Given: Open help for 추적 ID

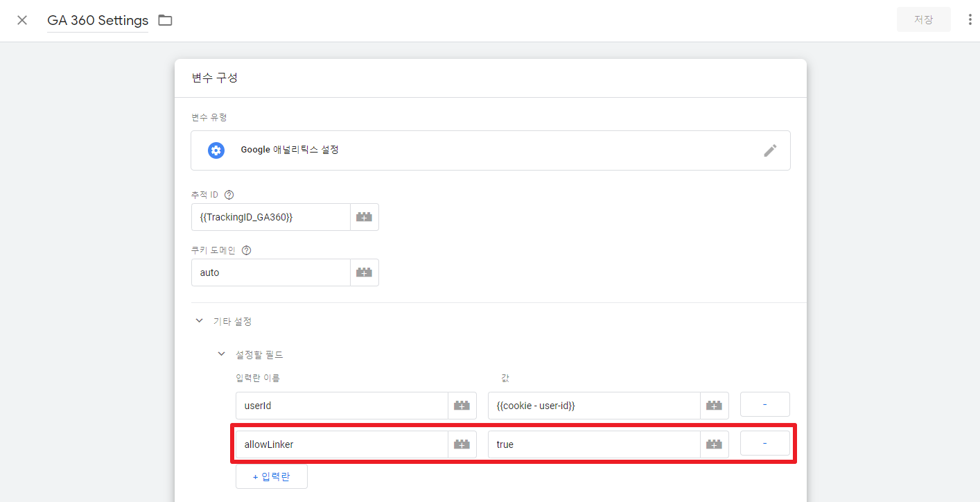Looking at the screenshot, I should [x=229, y=195].
